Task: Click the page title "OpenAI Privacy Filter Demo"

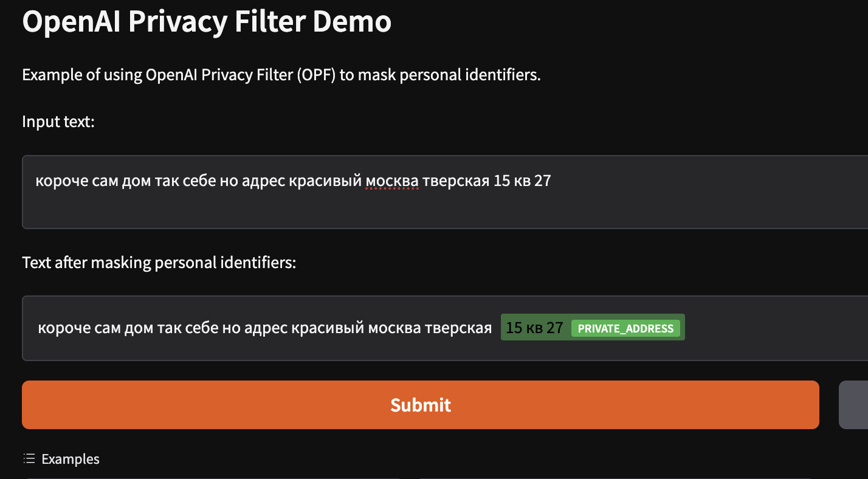Action: 207,21
